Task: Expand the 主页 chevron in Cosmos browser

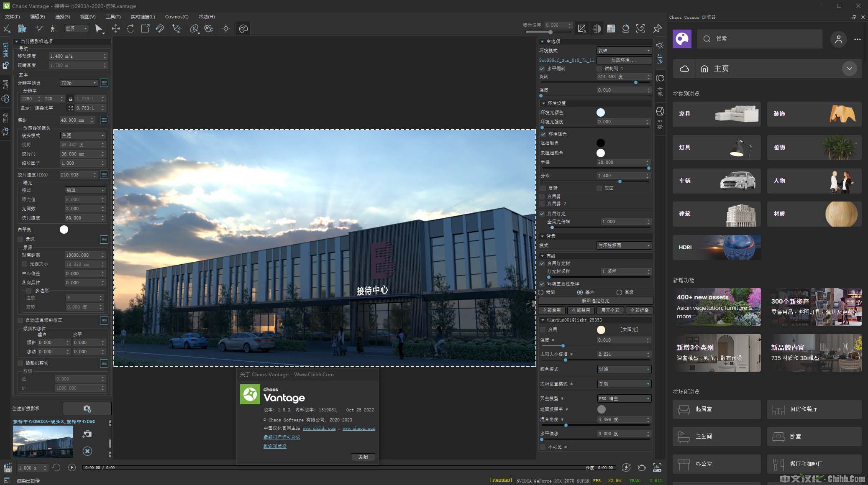Action: pos(849,69)
